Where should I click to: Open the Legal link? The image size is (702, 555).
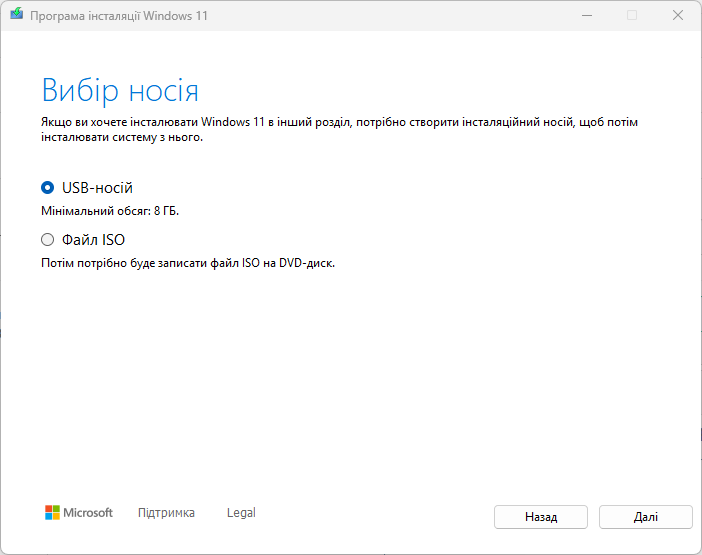tap(241, 513)
